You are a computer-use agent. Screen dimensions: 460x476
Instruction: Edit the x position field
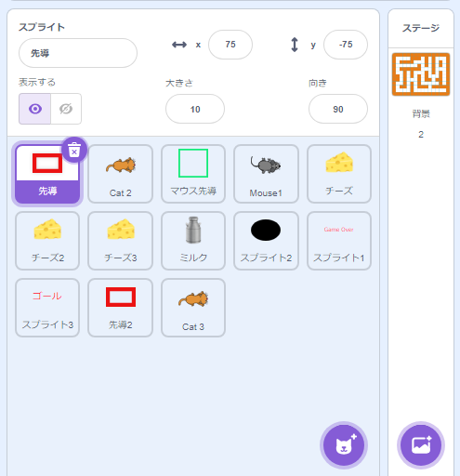point(230,45)
